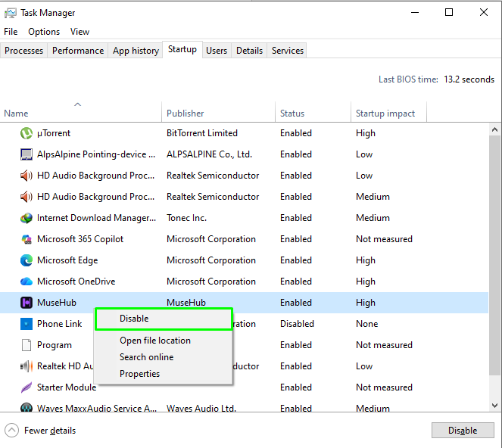Select the Starter Module entry name
The height and width of the screenshot is (448, 502).
[67, 387]
